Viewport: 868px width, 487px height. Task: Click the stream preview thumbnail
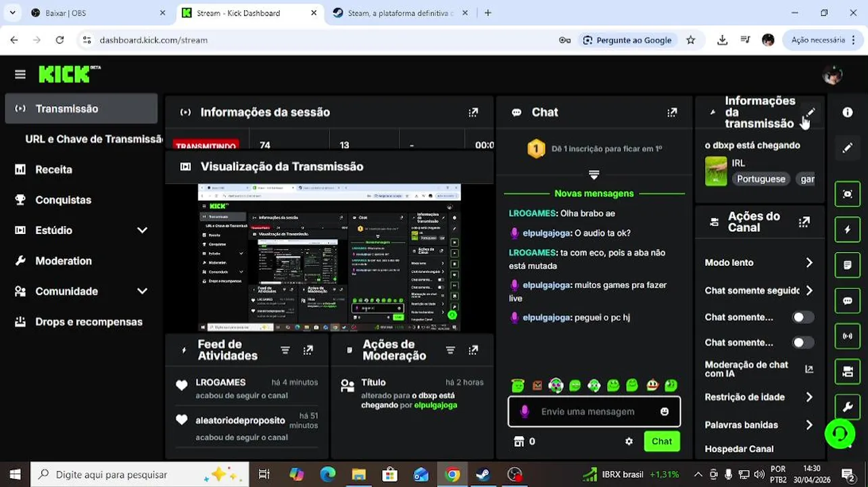[329, 257]
